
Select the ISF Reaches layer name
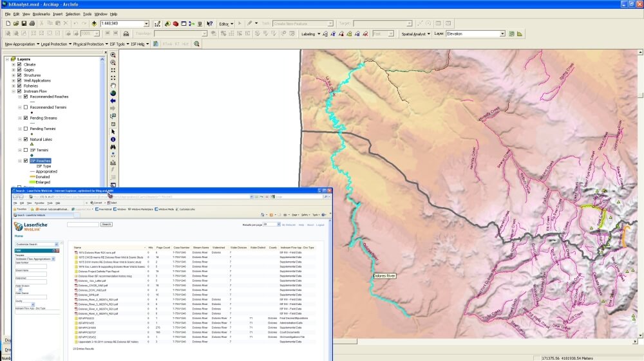[40, 161]
